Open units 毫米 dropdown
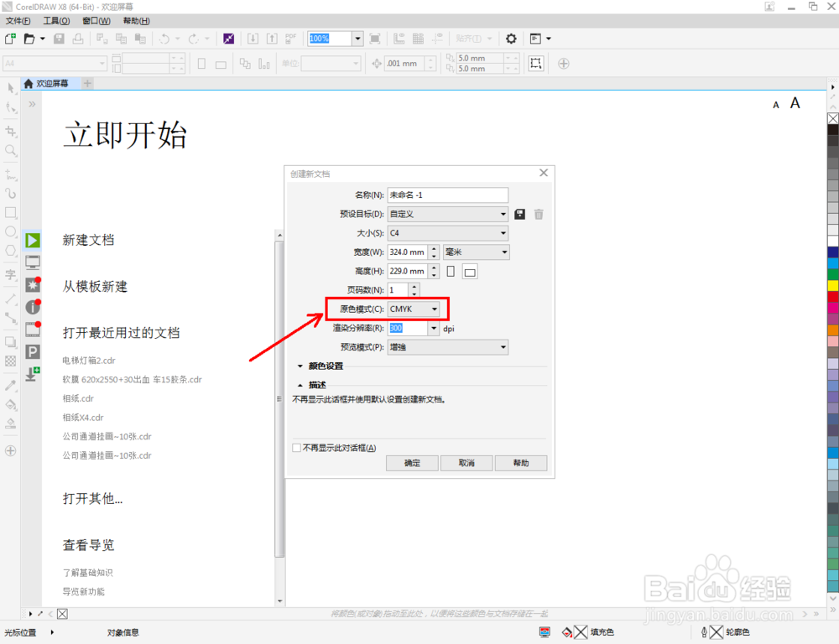This screenshot has width=839, height=644. [477, 252]
